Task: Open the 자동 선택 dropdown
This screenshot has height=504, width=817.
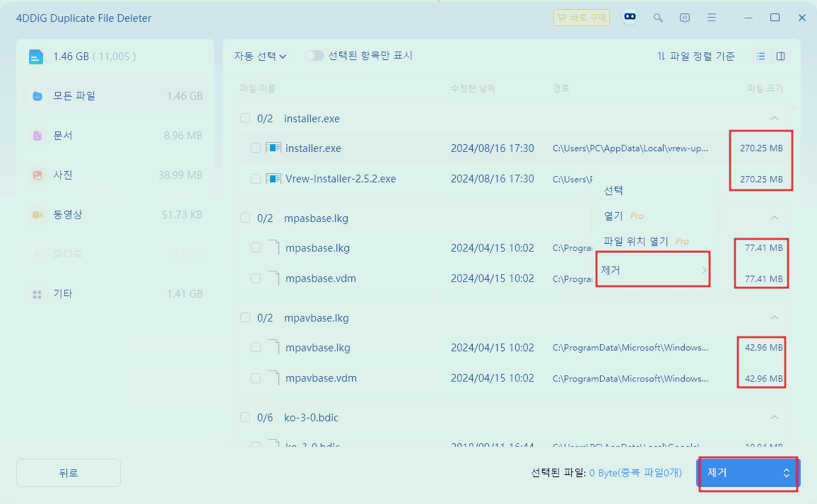Action: point(260,56)
